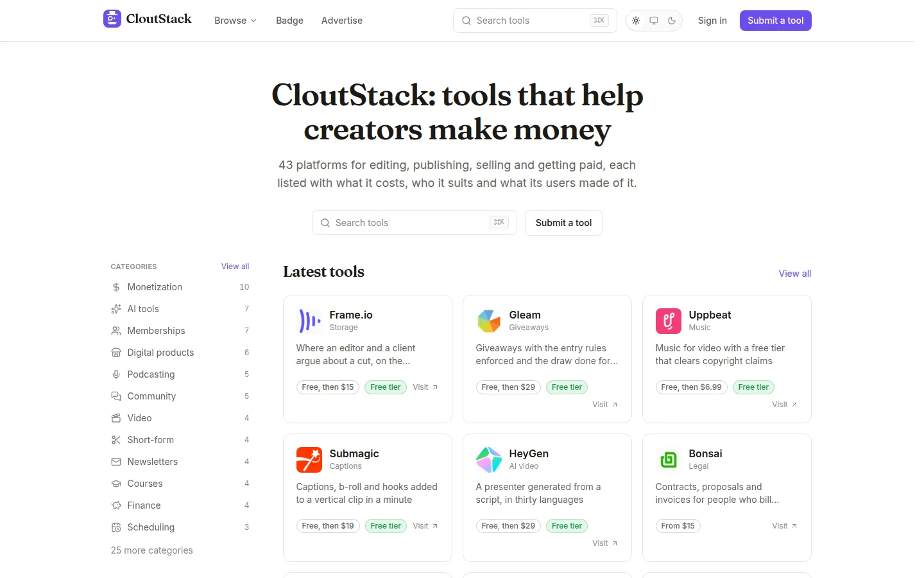Click the HeyGen logo thumbnail
The image size is (924, 578).
tap(489, 460)
